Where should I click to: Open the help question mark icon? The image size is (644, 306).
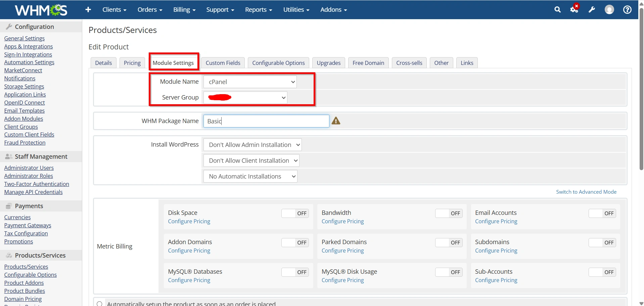pos(627,10)
